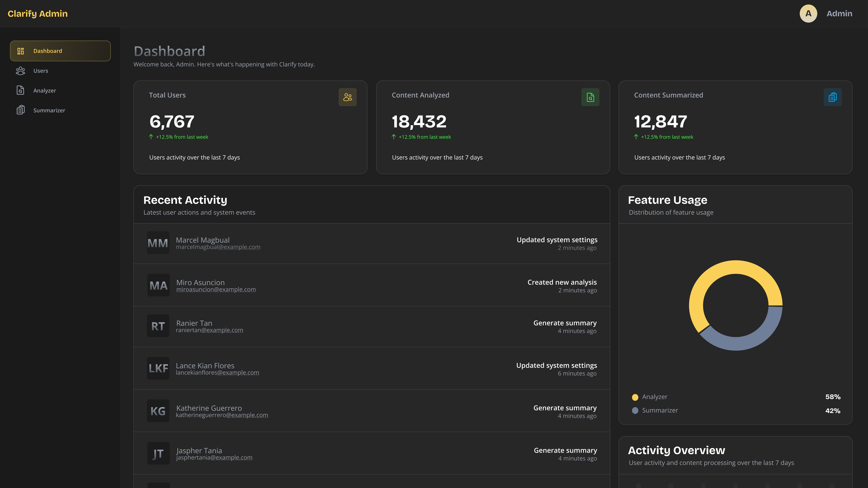
Task: Click the Content Summarized card icon
Action: click(x=833, y=97)
